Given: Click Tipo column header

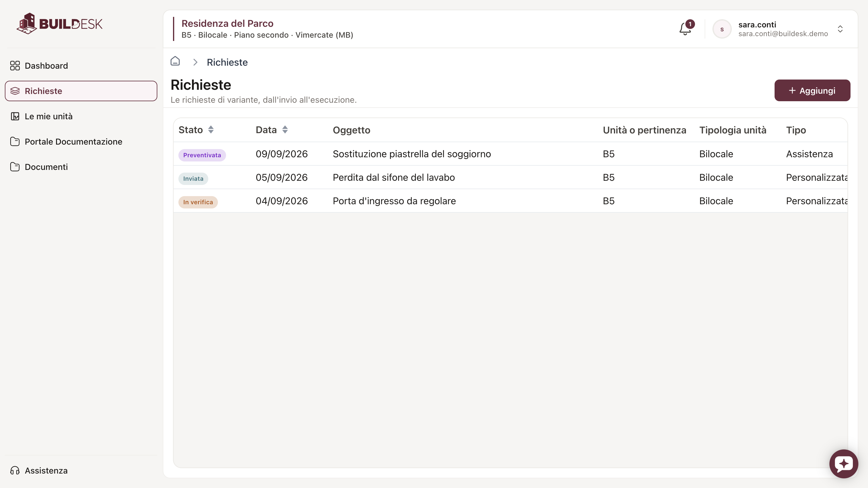Looking at the screenshot, I should 796,130.
